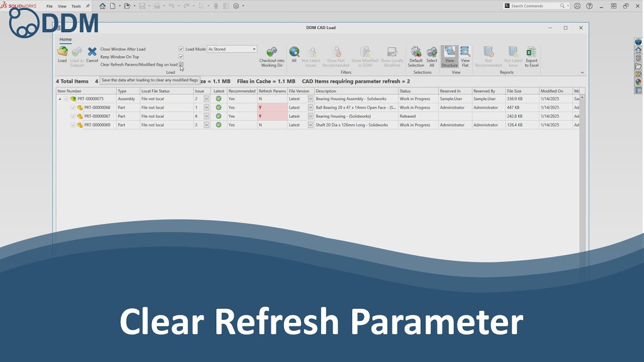644x362 pixels.
Task: Toggle the PRT-00000075 row checkbox
Action: click(66, 99)
